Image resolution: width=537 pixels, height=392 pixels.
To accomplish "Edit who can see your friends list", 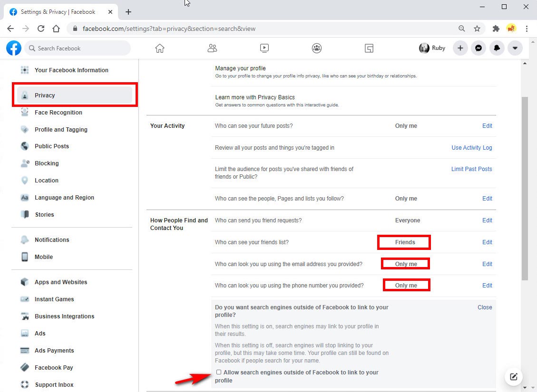I will coord(487,242).
